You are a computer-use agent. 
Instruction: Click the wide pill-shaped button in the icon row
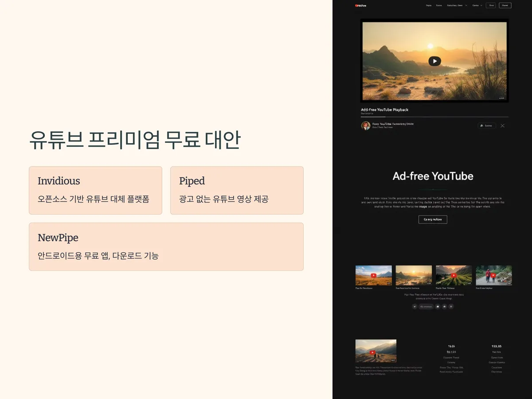pos(426,306)
